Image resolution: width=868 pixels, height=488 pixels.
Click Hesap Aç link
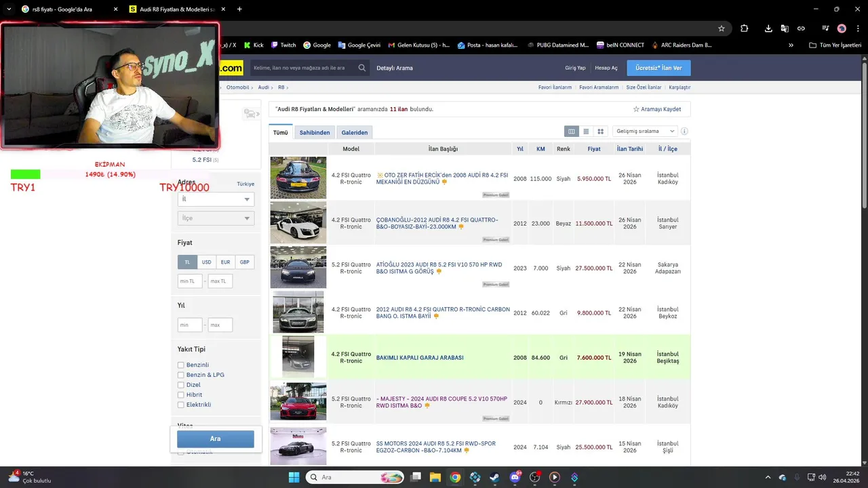606,68
